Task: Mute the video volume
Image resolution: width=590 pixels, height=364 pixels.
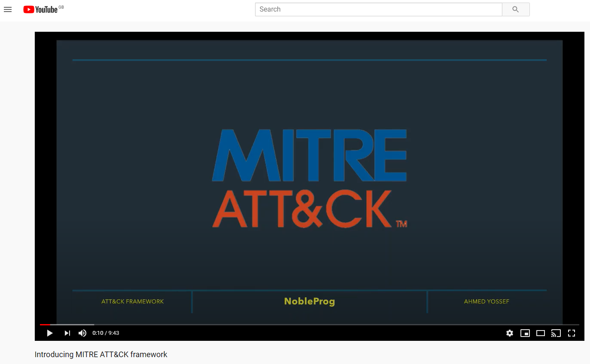Action: pyautogui.click(x=82, y=333)
